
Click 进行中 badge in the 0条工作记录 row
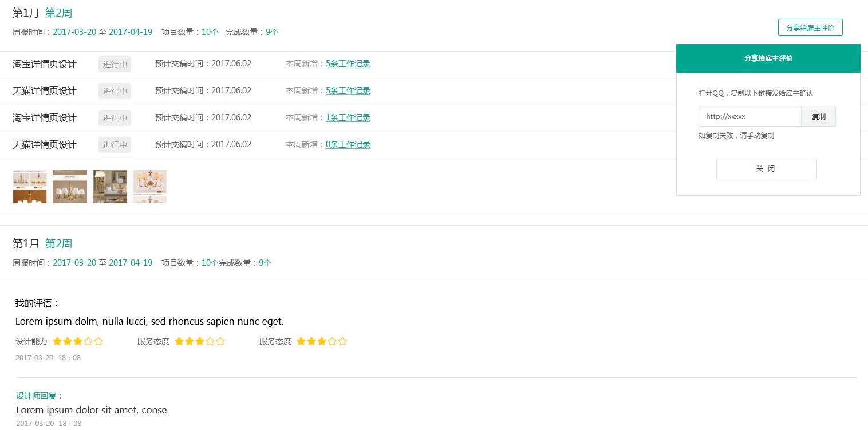click(115, 145)
